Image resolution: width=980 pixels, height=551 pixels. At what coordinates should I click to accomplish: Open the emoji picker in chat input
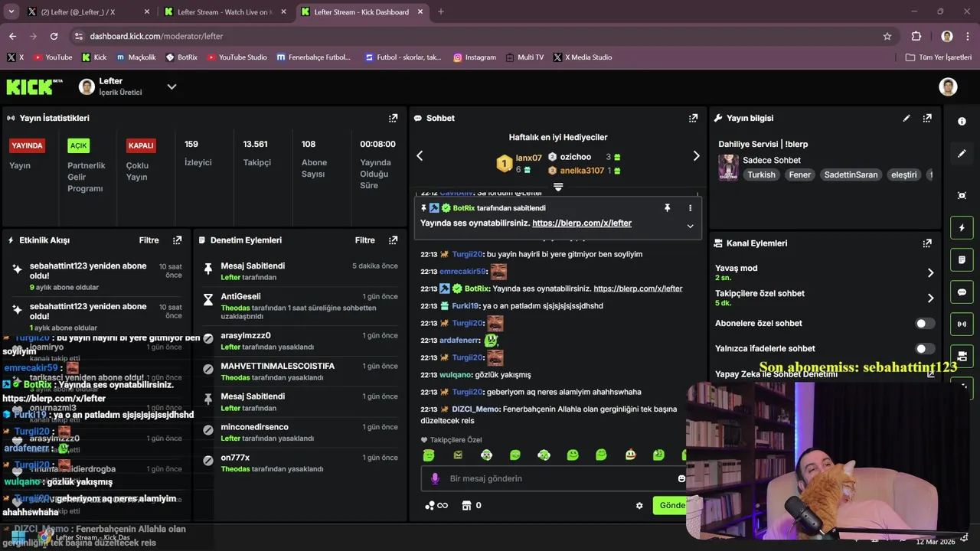point(681,478)
